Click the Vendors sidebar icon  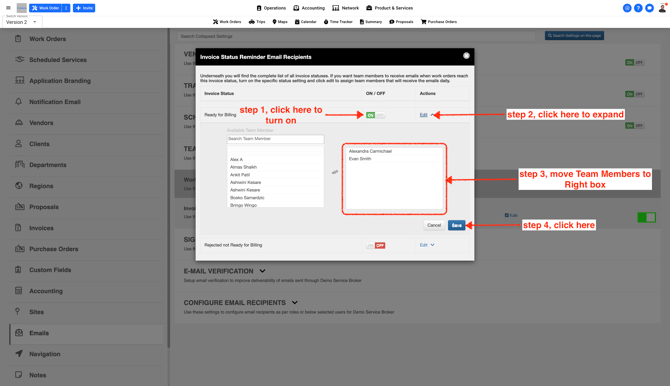pyautogui.click(x=19, y=122)
